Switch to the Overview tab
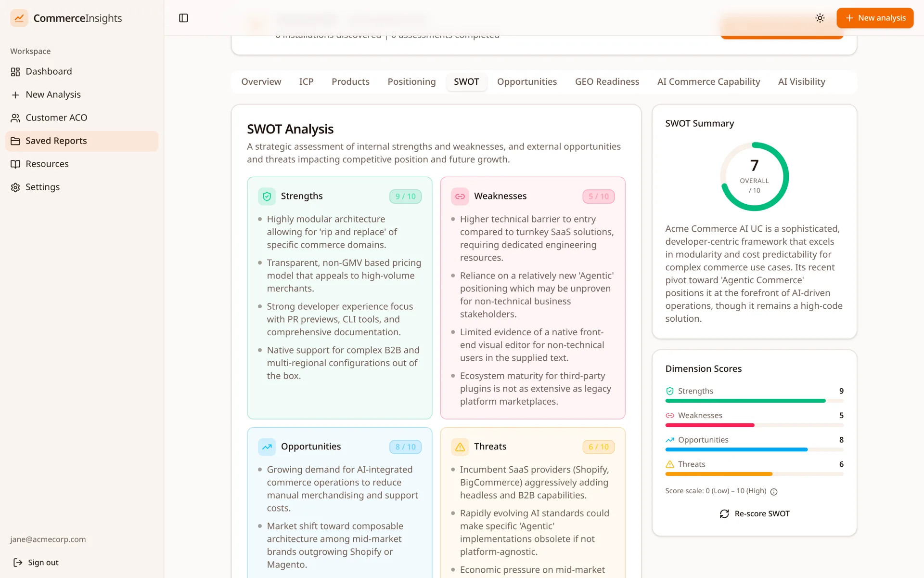Viewport: 924px width, 578px height. coord(261,81)
